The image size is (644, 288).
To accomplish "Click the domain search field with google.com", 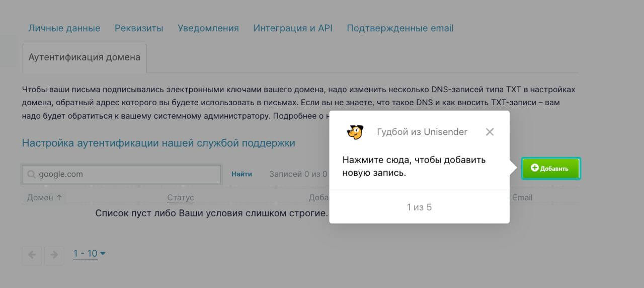I will point(121,174).
